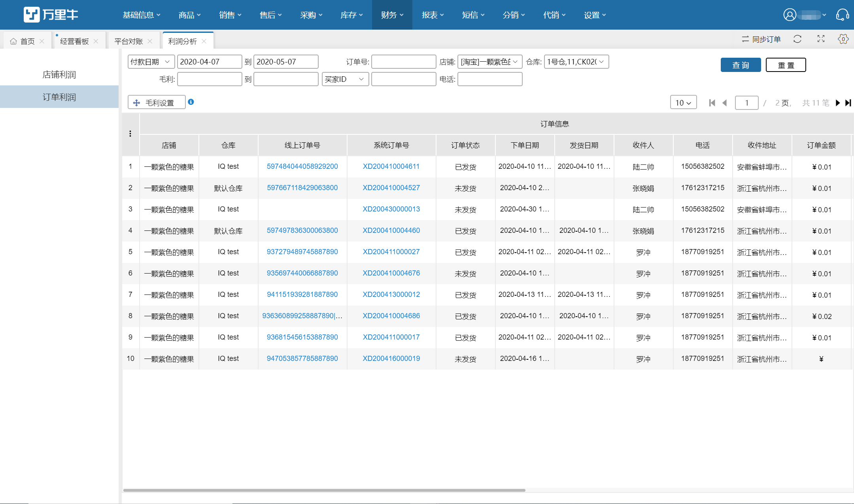Close the 首页 tab
Image resolution: width=854 pixels, height=504 pixels.
(x=42, y=41)
